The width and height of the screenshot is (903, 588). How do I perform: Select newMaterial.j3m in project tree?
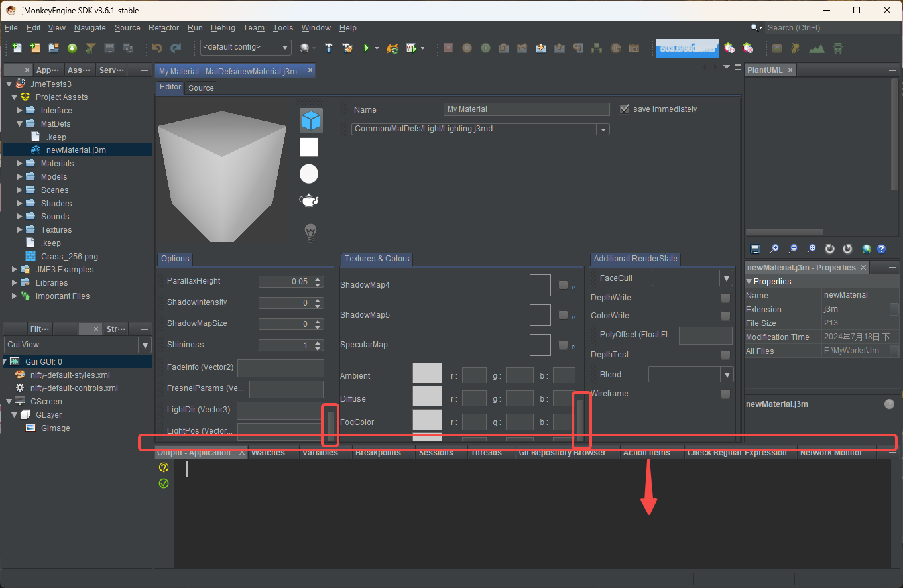pos(76,150)
